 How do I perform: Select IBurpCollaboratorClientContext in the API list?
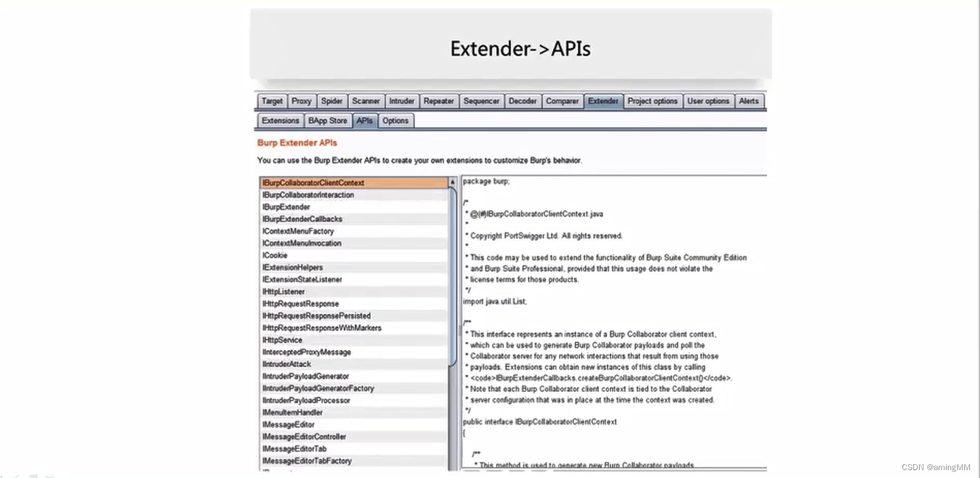(x=354, y=183)
